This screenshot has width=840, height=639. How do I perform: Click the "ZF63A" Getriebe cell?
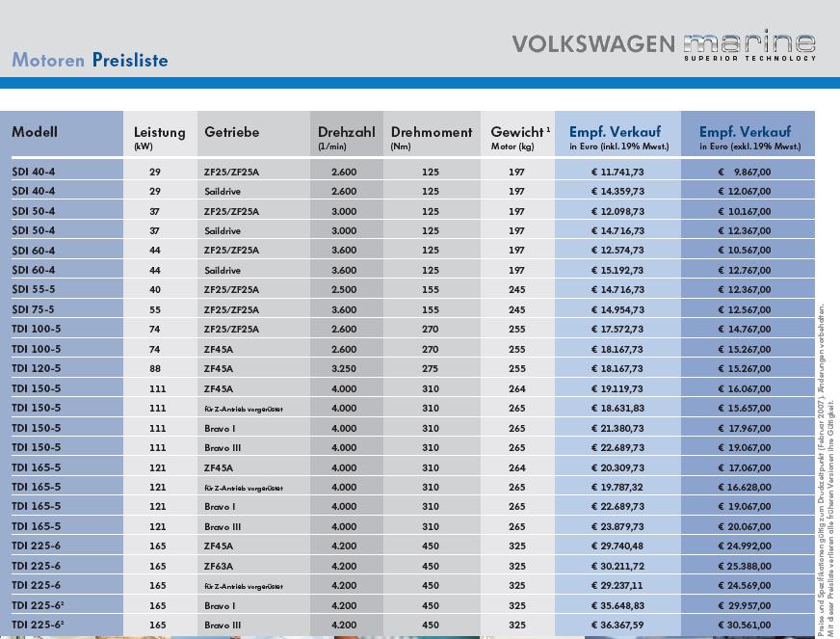[x=219, y=566]
